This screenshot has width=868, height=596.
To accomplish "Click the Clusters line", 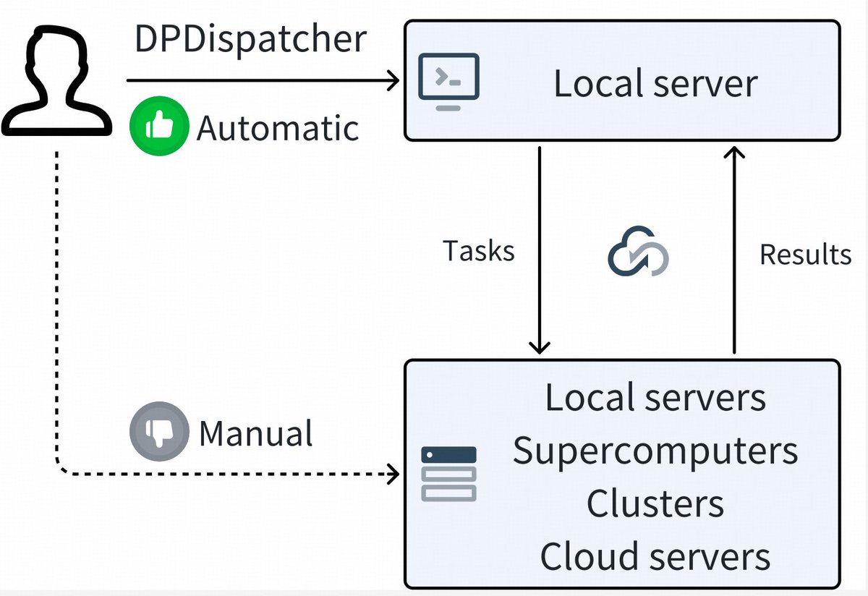I will pyautogui.click(x=655, y=503).
